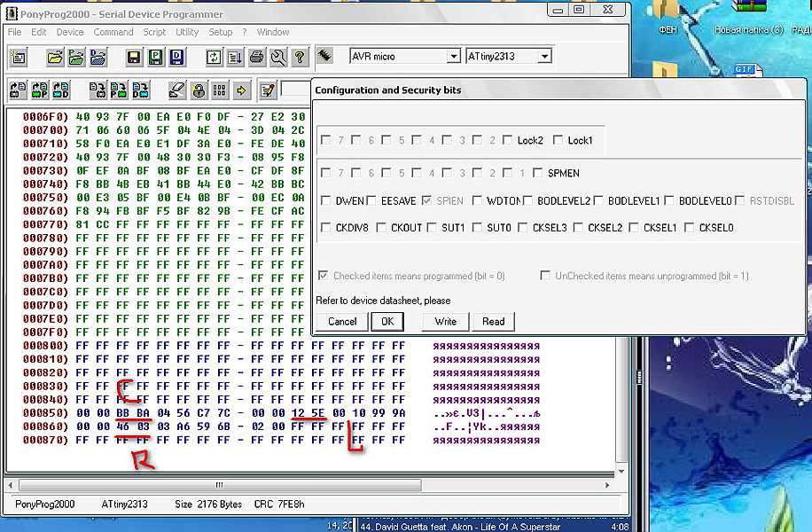Tick the BODLEVEL0 checkbox
The width and height of the screenshot is (812, 532).
point(669,201)
